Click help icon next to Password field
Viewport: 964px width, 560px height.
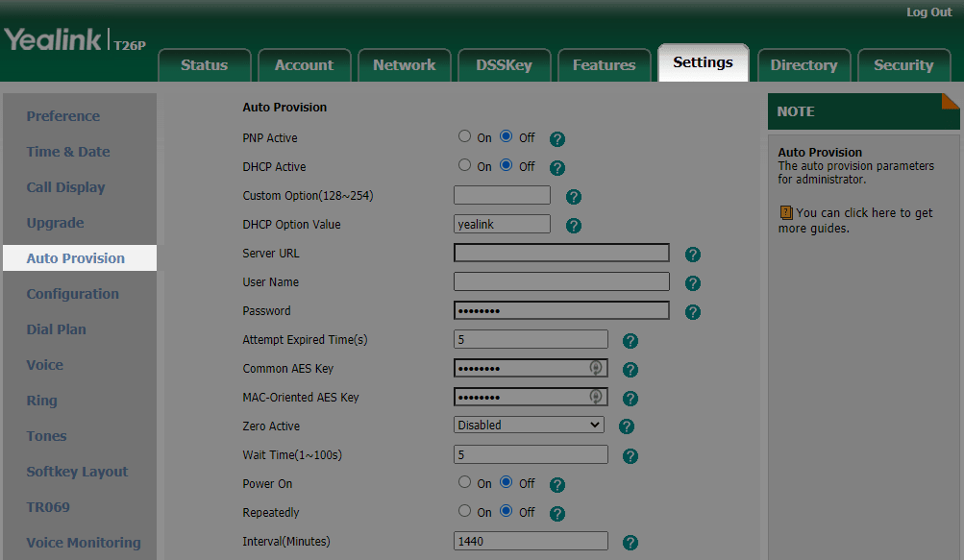692,312
